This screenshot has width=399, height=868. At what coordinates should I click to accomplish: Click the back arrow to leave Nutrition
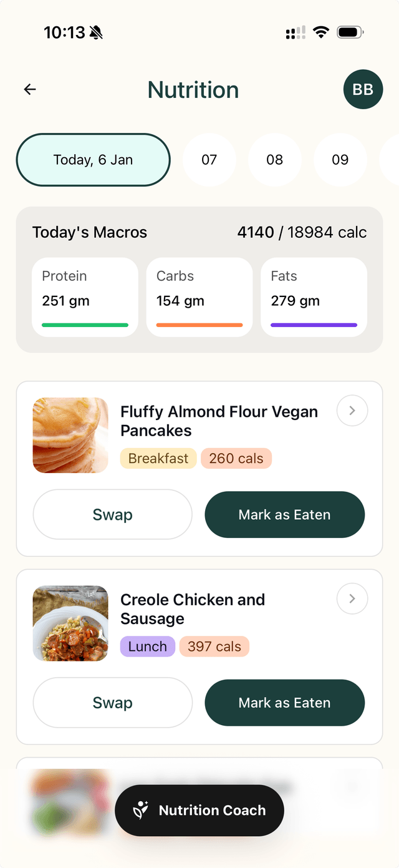pyautogui.click(x=29, y=89)
